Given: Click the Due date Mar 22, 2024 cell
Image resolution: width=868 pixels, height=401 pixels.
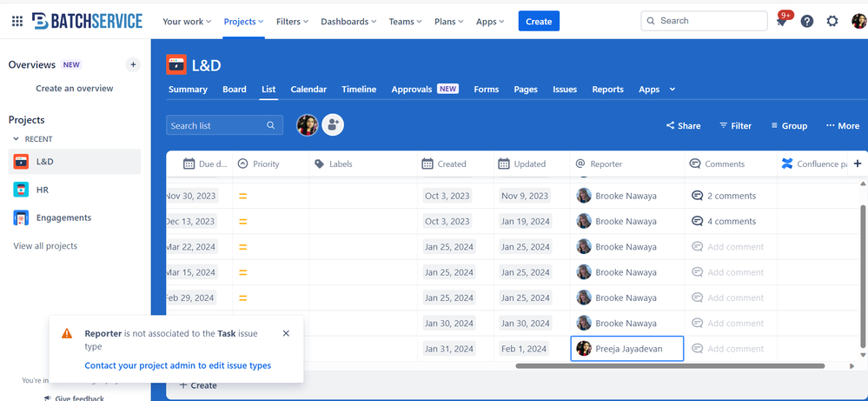Looking at the screenshot, I should pyautogui.click(x=190, y=246).
